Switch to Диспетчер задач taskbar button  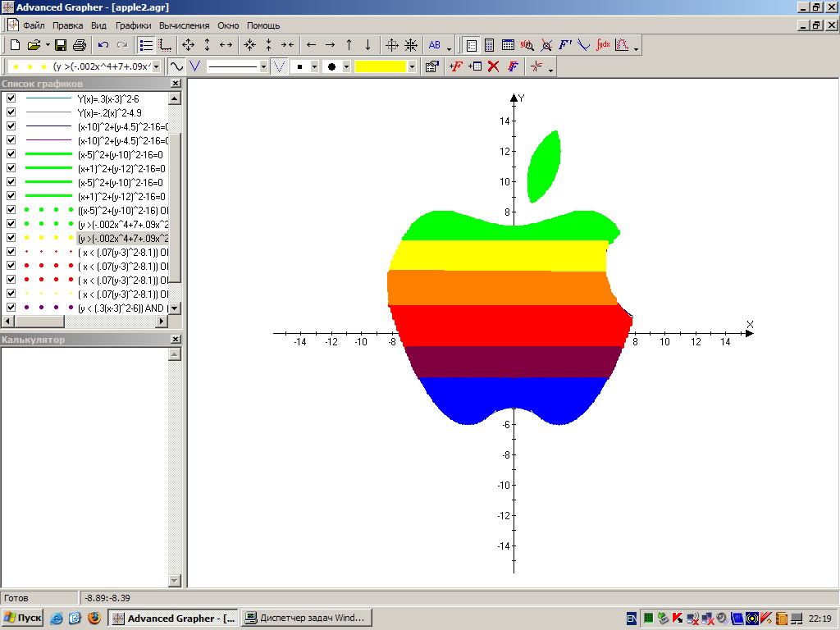[307, 618]
